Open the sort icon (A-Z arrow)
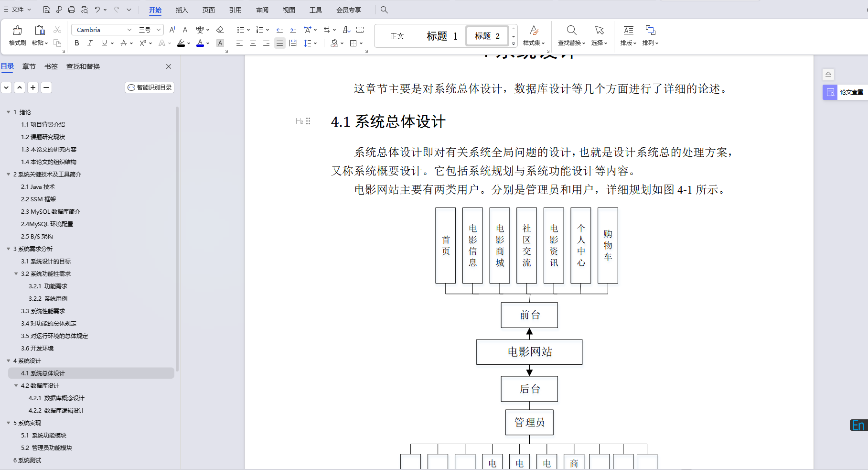Viewport: 868px width, 470px height. tap(347, 30)
